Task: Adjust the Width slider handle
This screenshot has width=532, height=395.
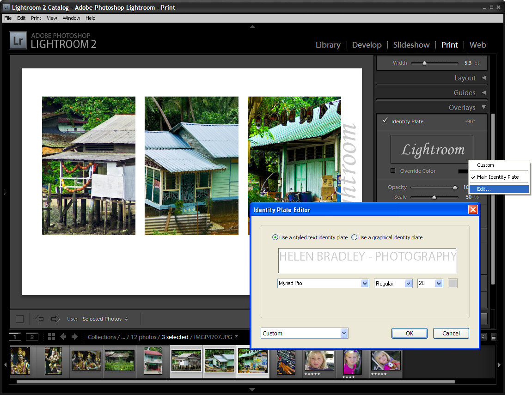Action: click(424, 63)
